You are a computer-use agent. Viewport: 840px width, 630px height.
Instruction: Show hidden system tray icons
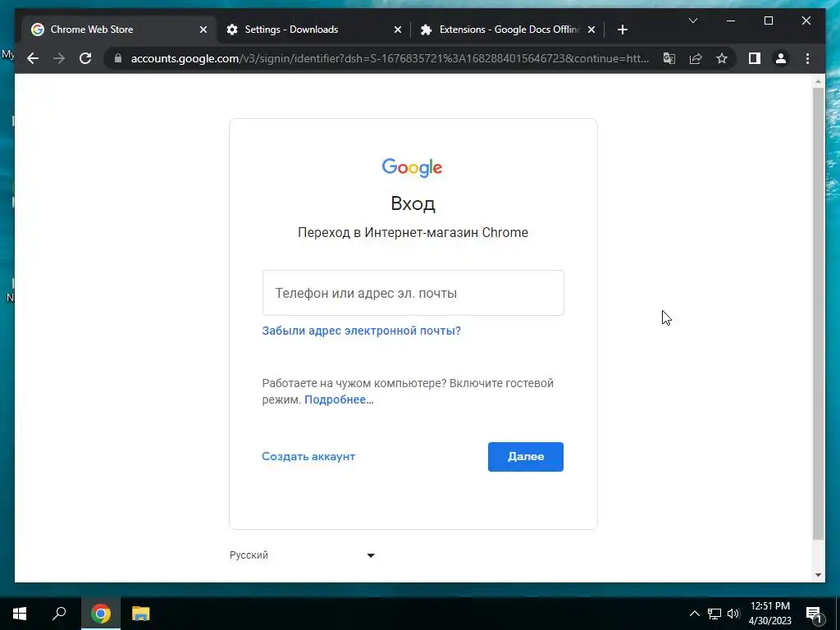[x=694, y=614]
